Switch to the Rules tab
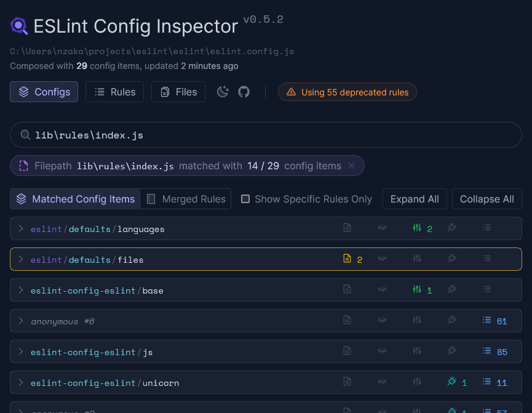 pos(114,91)
